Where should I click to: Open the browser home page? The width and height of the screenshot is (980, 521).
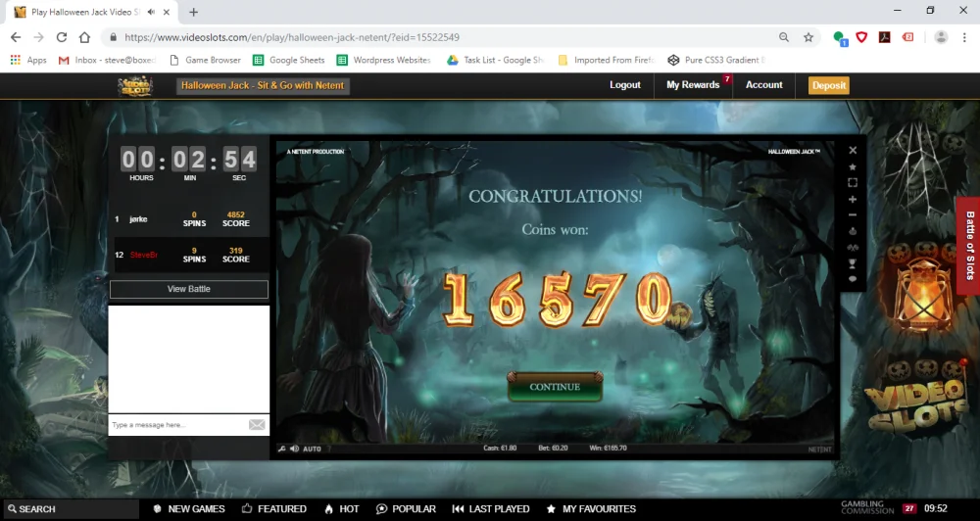84,37
